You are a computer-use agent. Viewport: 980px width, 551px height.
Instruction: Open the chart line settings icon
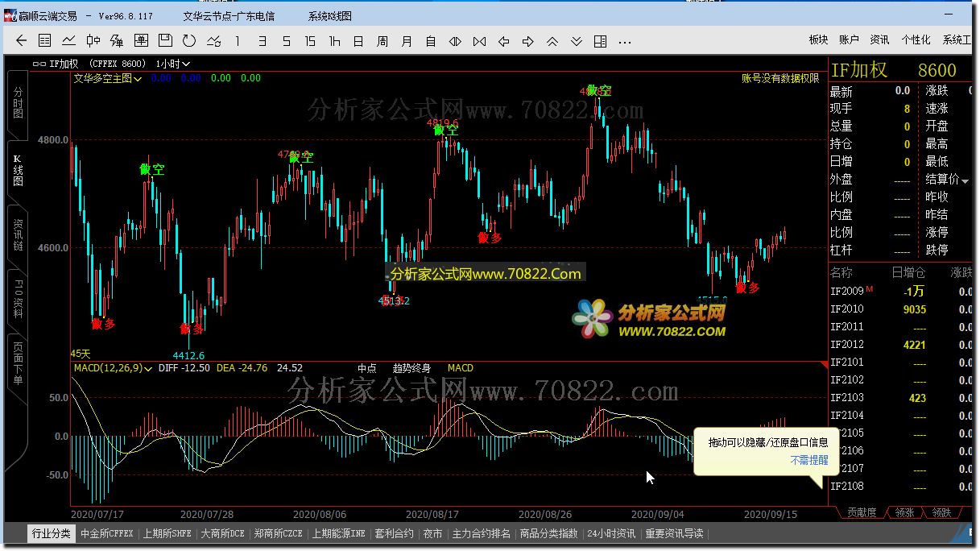213,41
